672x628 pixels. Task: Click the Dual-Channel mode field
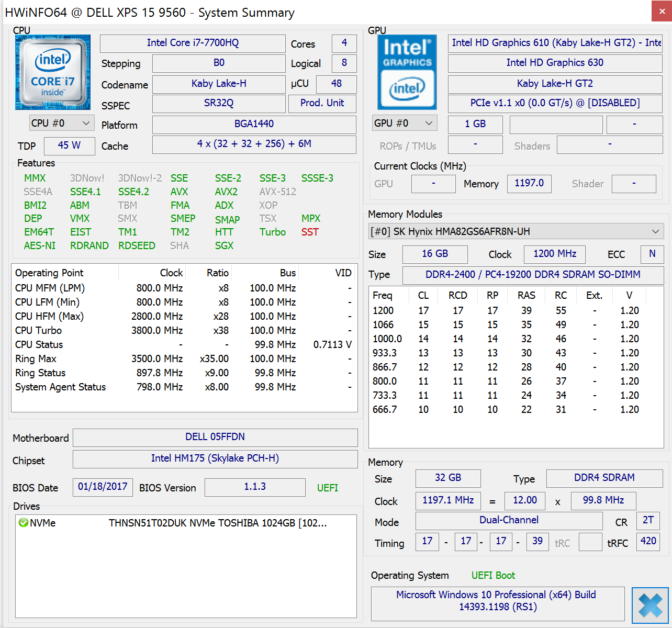(509, 520)
